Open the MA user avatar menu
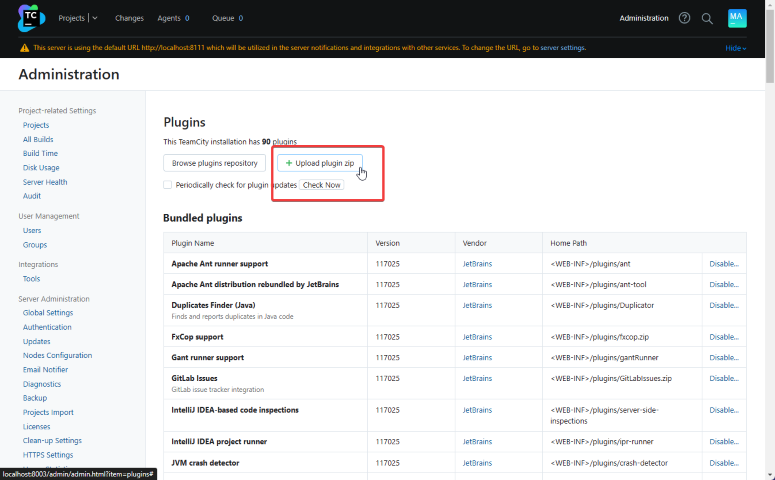 tap(736, 18)
